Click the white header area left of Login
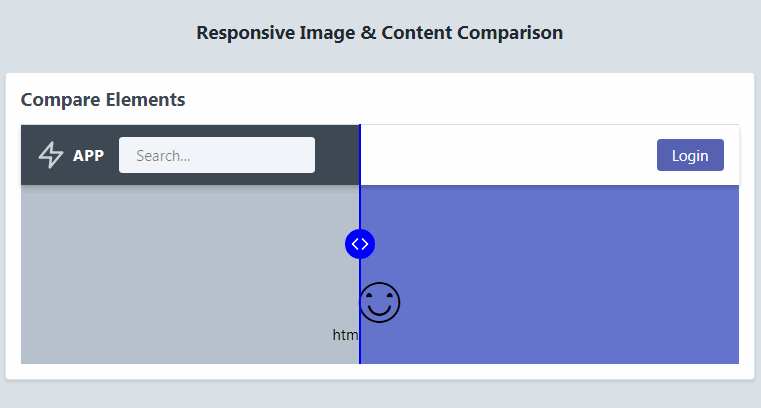 click(500, 155)
